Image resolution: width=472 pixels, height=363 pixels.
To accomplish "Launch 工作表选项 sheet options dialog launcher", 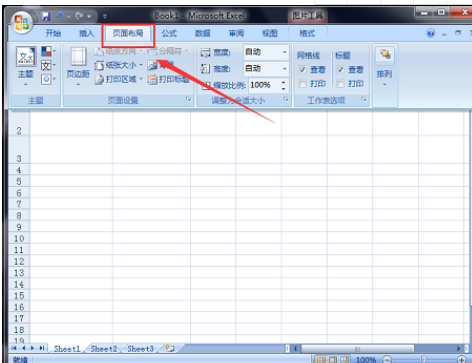I will pyautogui.click(x=364, y=99).
